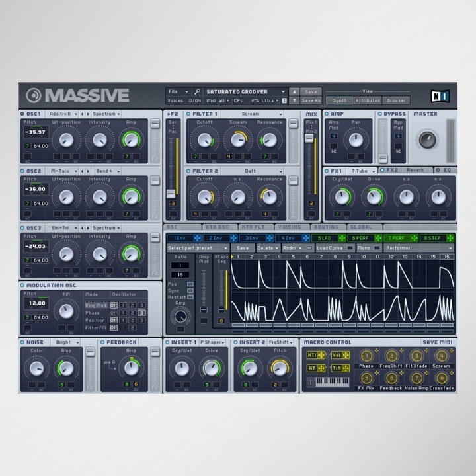
Task: Open the Noise Bright type dropdown
Action: pos(65,342)
